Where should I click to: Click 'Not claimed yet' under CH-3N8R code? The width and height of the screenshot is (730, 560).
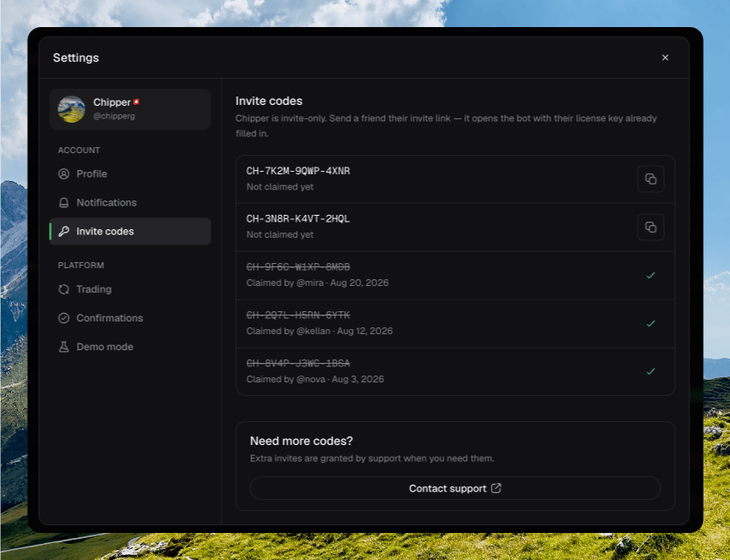(x=280, y=234)
